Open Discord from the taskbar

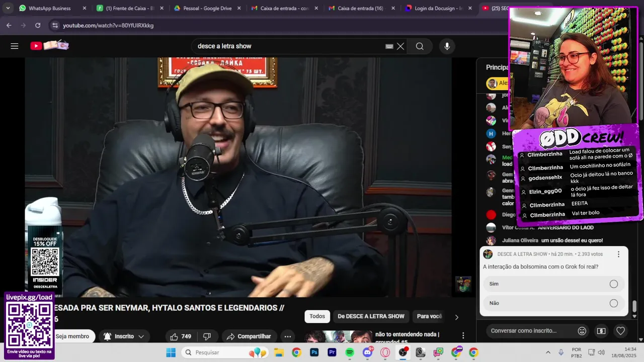point(368,352)
